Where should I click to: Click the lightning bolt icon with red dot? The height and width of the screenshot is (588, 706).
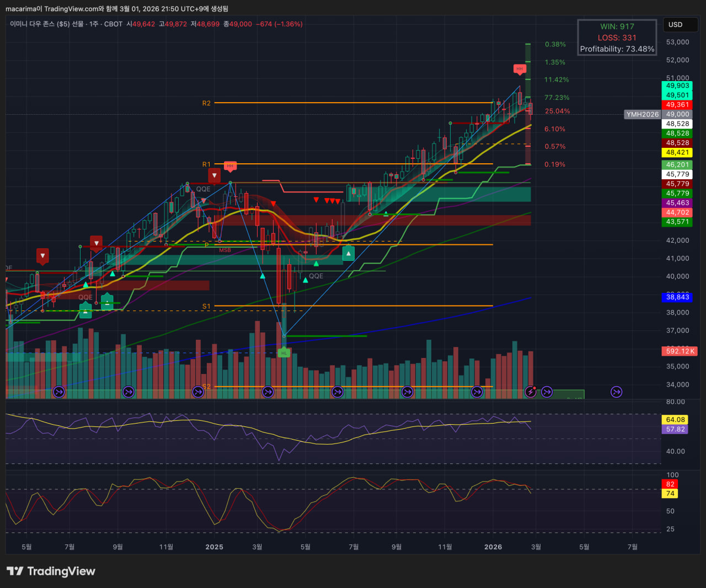(531, 392)
